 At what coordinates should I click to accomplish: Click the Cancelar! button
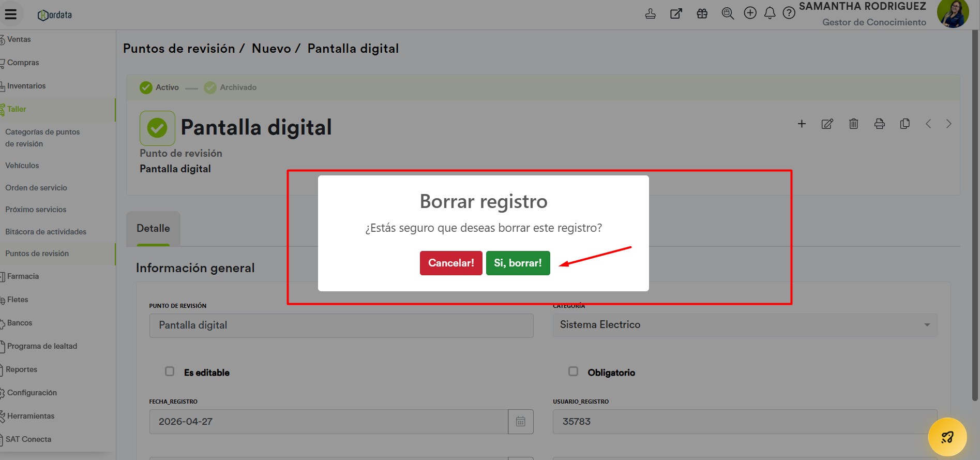click(x=451, y=263)
